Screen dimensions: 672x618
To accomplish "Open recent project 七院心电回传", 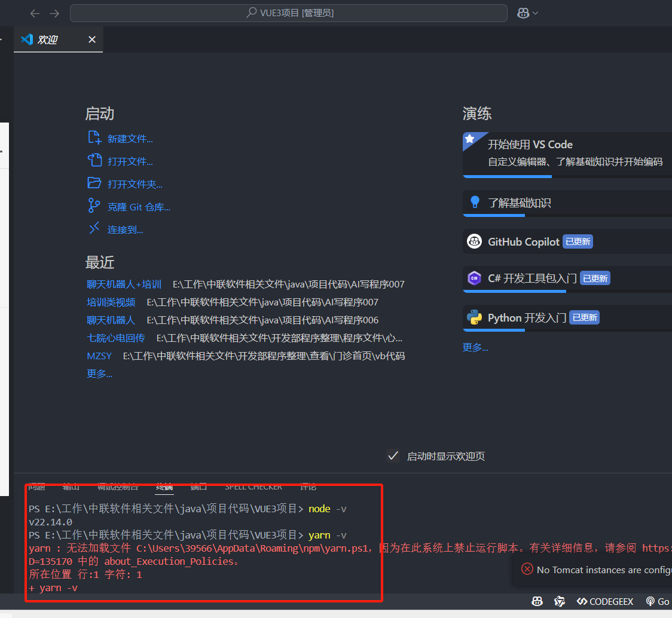I will pos(116,338).
